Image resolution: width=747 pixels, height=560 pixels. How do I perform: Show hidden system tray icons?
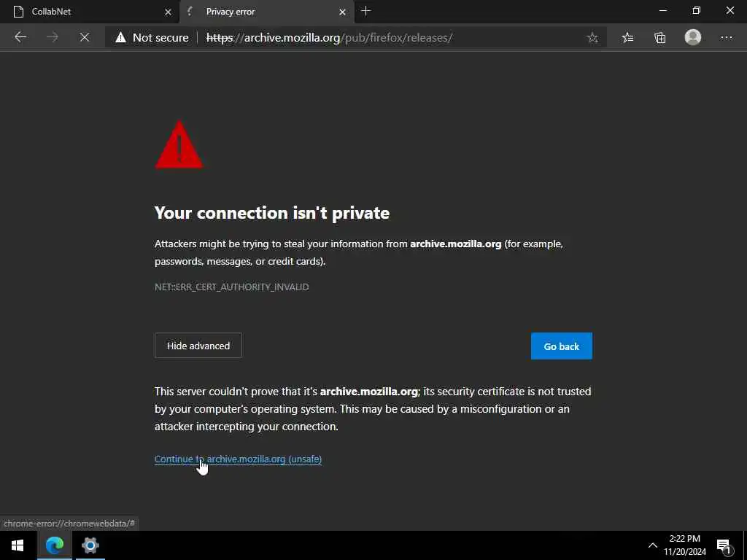click(653, 545)
